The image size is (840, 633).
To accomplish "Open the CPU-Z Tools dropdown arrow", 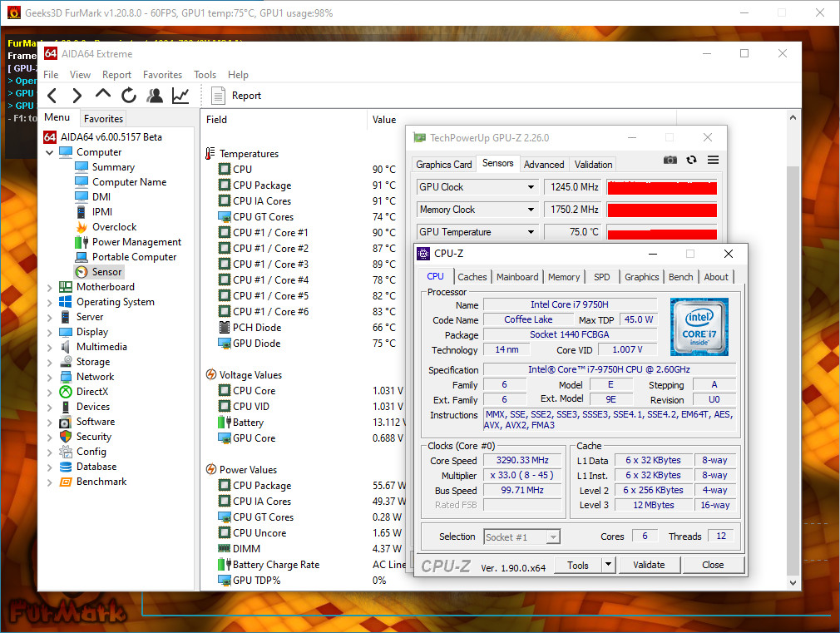I will click(x=608, y=565).
